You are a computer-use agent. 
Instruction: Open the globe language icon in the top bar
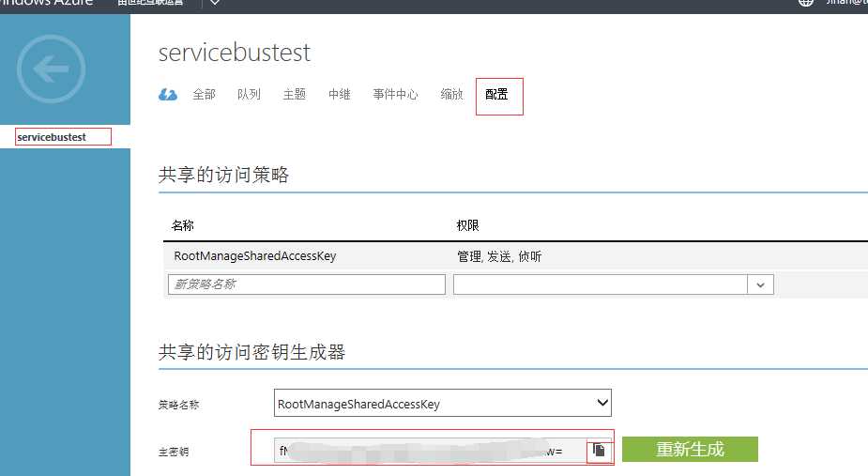coord(805,3)
